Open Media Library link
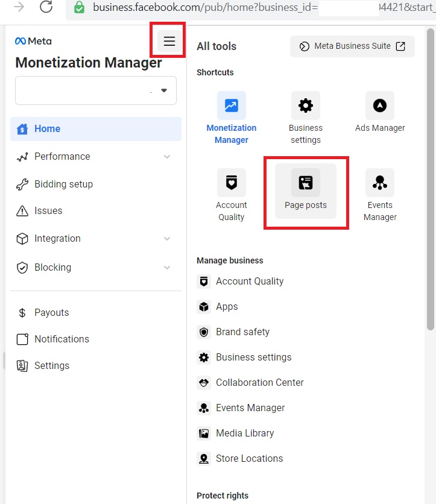 245,433
